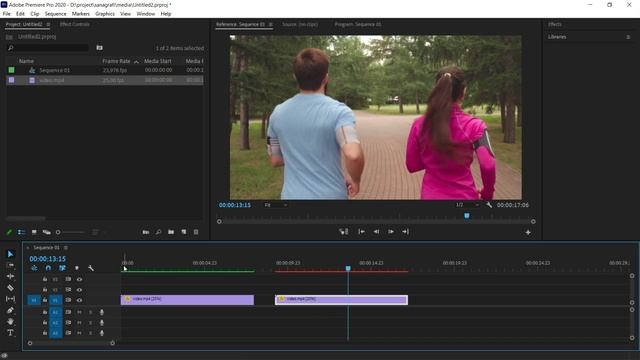Select the Pen tool
640x360 pixels.
point(10,310)
